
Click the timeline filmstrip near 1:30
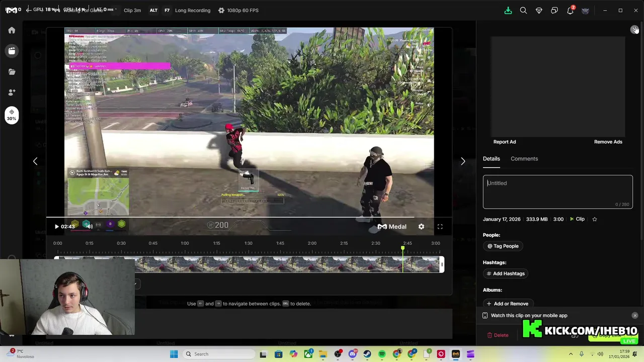249,264
